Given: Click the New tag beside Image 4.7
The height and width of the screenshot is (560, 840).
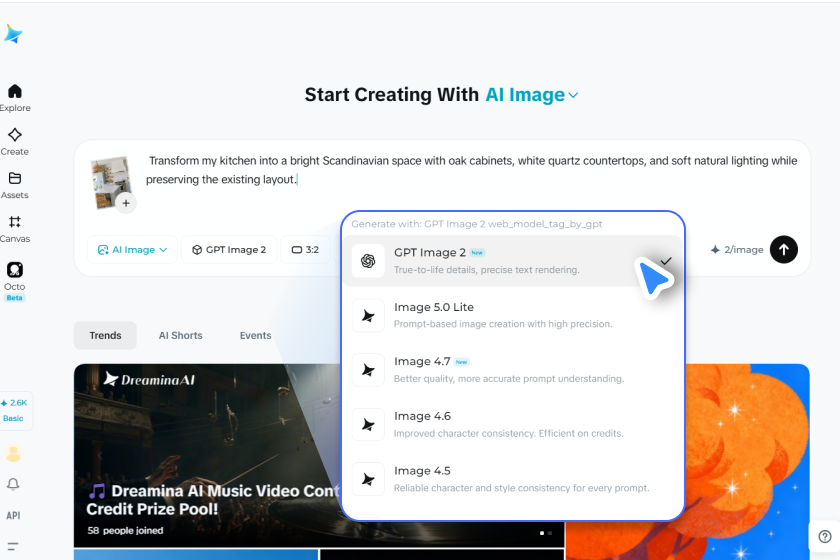Looking at the screenshot, I should [x=461, y=362].
